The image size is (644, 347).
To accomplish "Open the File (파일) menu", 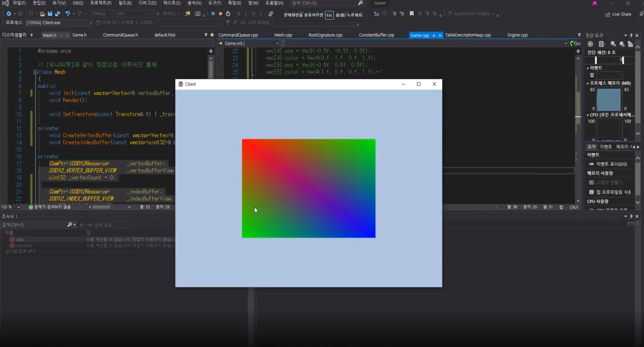I will (19, 3).
